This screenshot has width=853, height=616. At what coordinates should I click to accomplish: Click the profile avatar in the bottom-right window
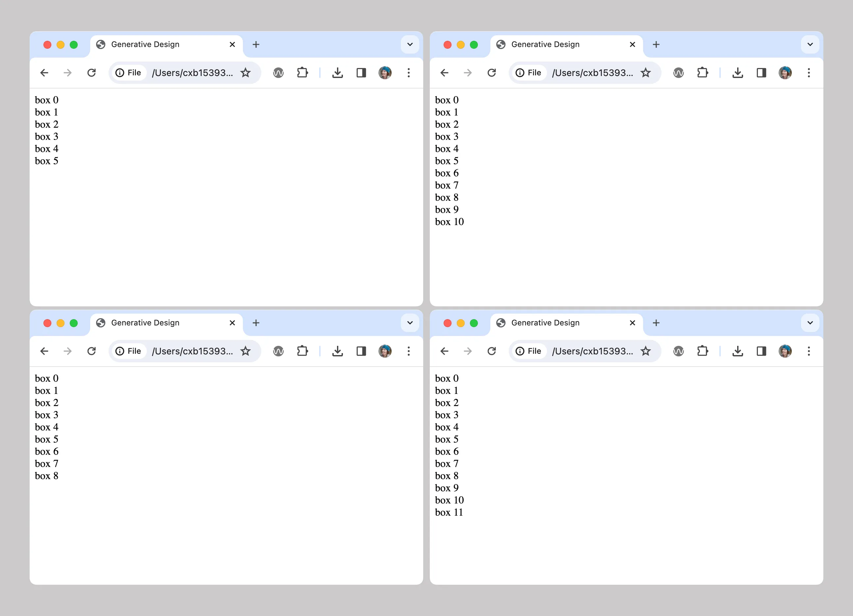pyautogui.click(x=785, y=351)
